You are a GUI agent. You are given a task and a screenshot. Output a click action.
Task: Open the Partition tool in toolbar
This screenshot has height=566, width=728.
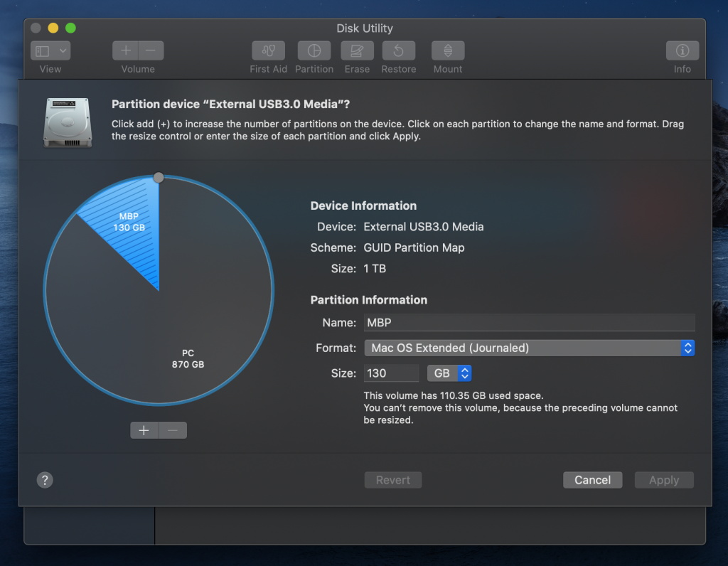click(x=314, y=51)
